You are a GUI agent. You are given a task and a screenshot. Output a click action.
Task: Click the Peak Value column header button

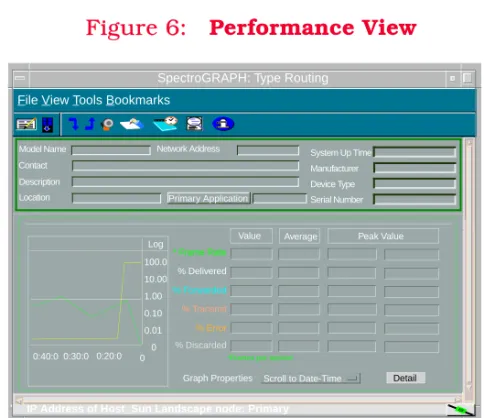click(383, 236)
